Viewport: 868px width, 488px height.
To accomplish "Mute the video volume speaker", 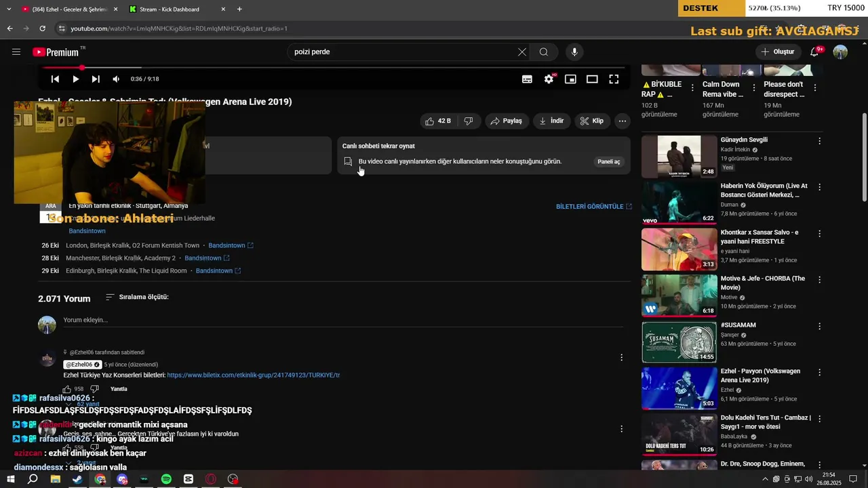I will pos(116,79).
